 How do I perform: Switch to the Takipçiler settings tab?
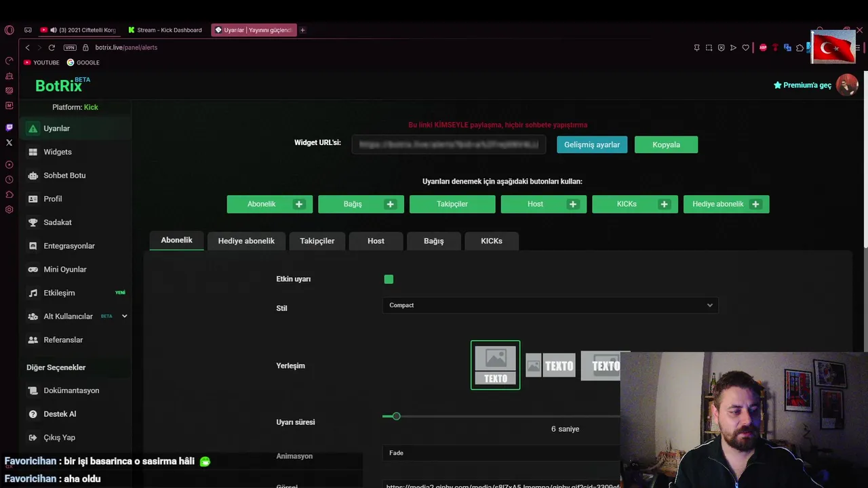pyautogui.click(x=317, y=241)
